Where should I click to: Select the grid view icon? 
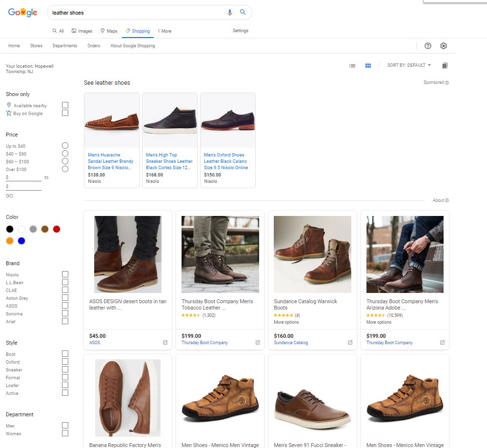[x=367, y=65]
